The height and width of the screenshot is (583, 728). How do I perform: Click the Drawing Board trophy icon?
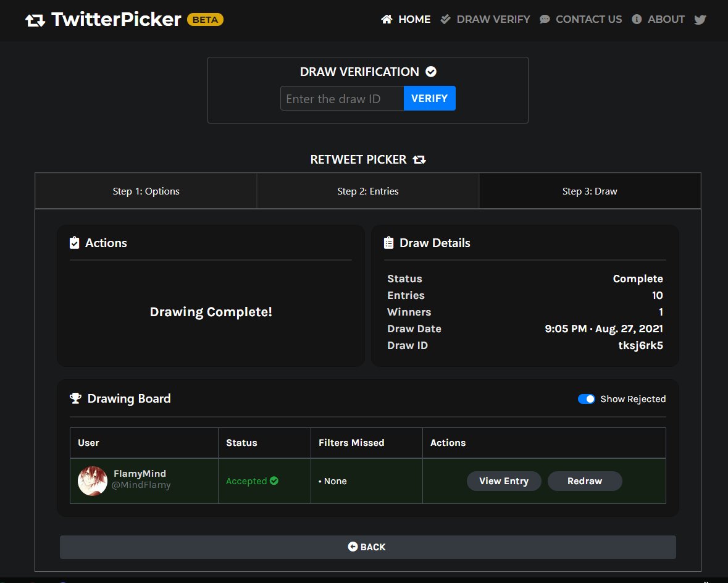click(75, 398)
